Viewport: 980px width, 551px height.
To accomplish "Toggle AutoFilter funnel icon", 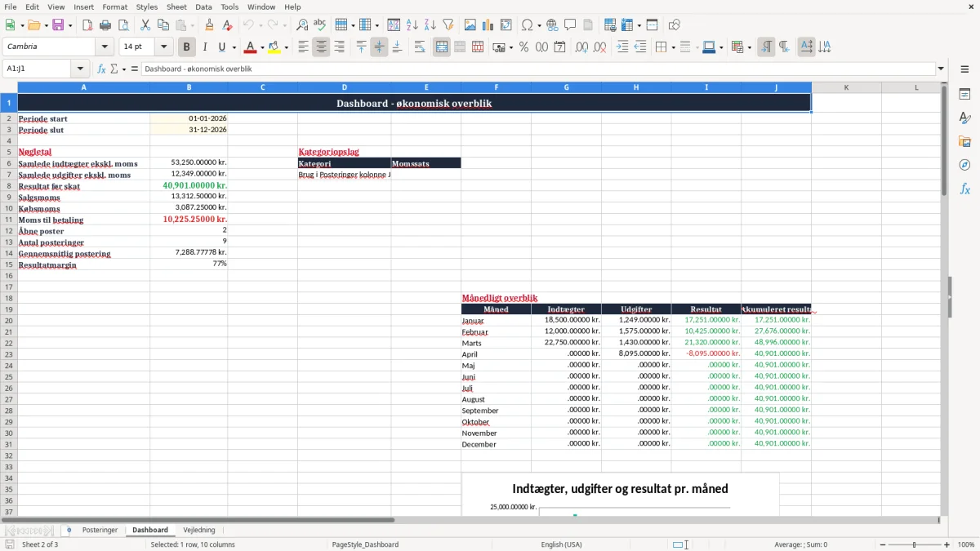I will pos(448,25).
